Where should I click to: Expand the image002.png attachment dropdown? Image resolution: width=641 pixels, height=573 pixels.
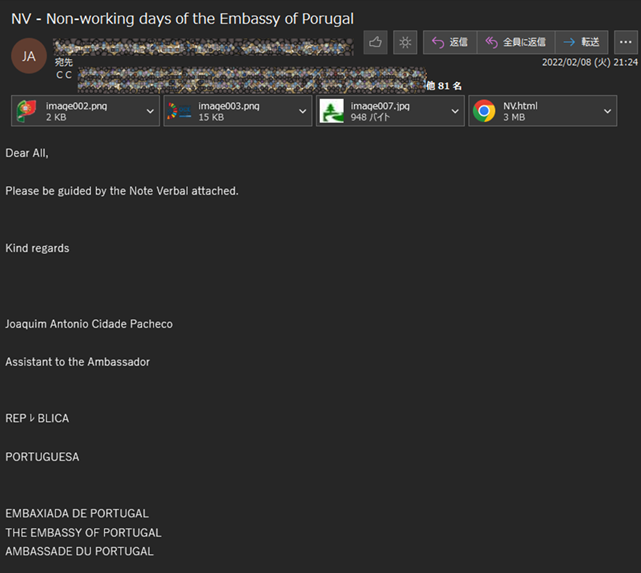150,111
